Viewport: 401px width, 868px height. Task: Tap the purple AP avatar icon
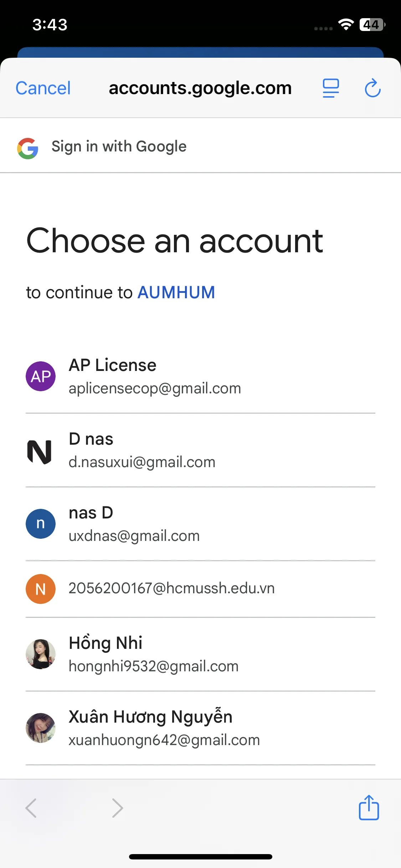pyautogui.click(x=41, y=376)
